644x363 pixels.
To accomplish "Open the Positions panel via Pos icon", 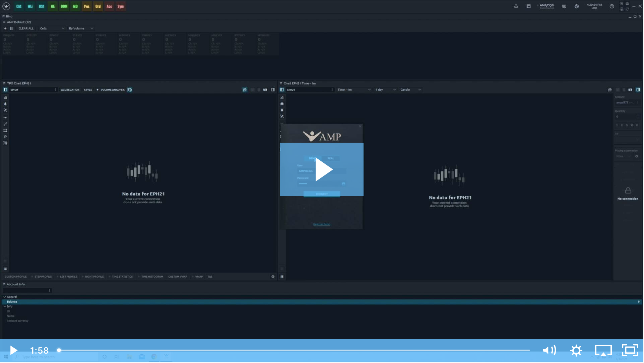I will 86,6.
